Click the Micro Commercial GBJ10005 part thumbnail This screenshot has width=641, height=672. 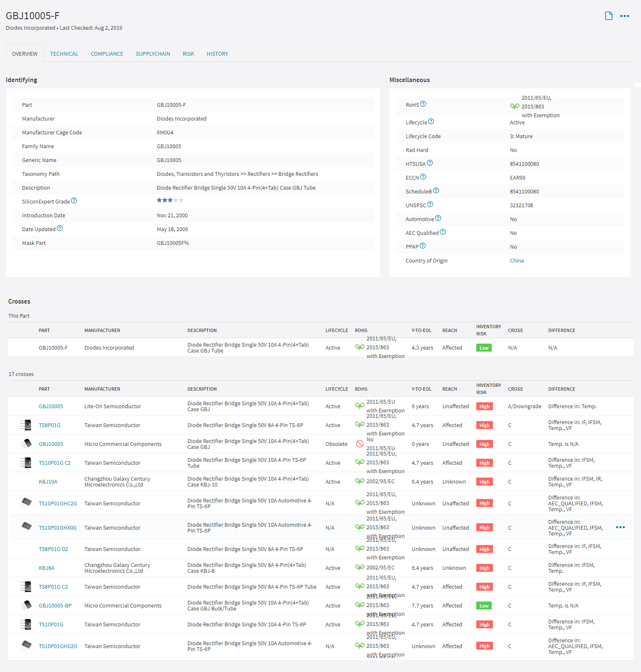26,443
